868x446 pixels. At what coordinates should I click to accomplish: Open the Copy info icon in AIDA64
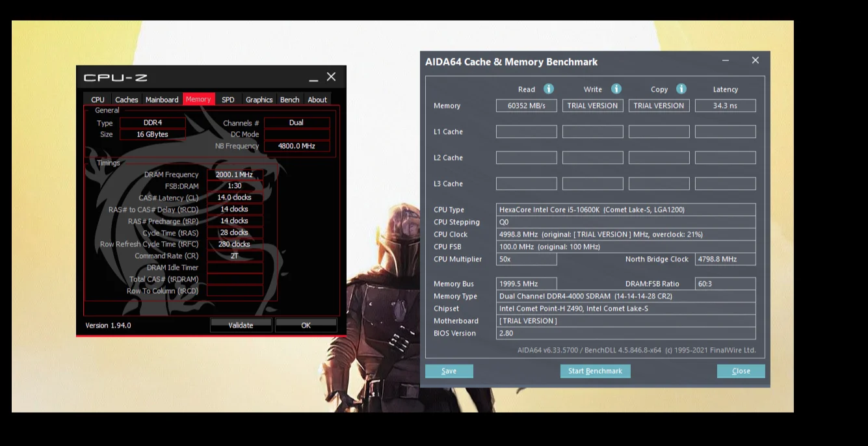click(x=681, y=89)
